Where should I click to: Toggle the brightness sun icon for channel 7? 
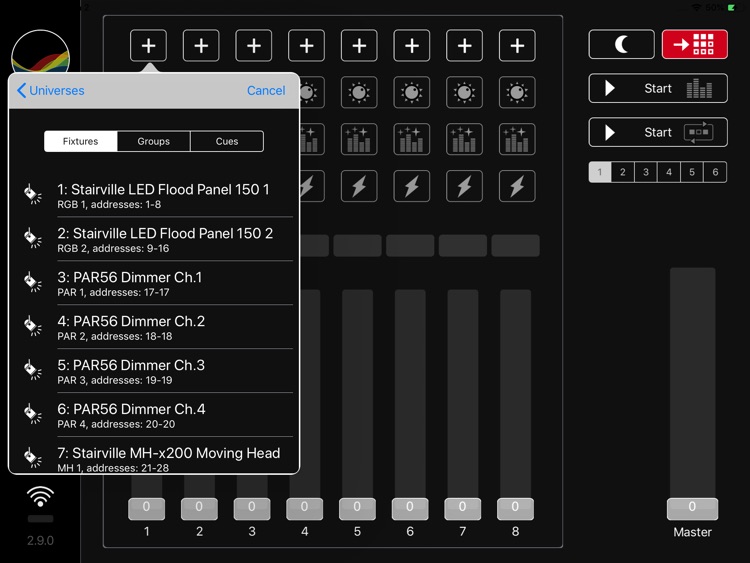464,92
